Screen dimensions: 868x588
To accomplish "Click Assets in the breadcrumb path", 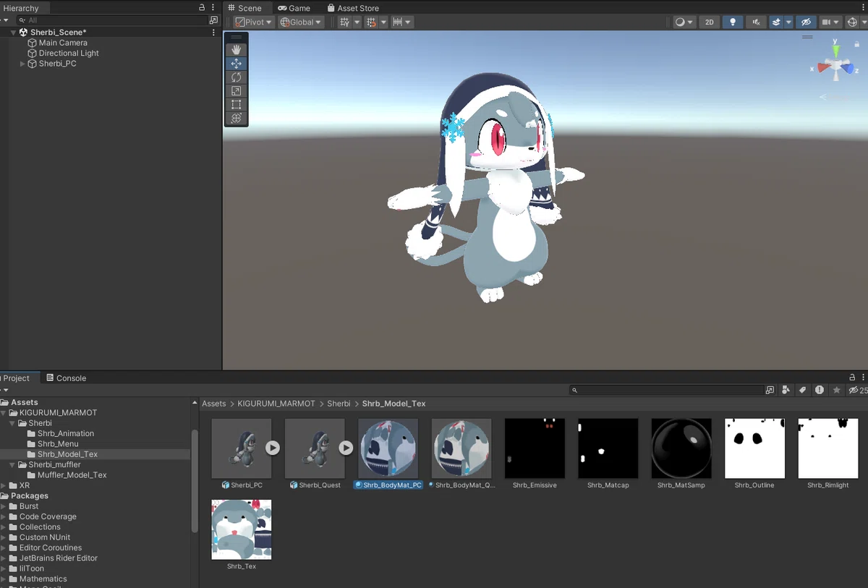I will pyautogui.click(x=214, y=404).
